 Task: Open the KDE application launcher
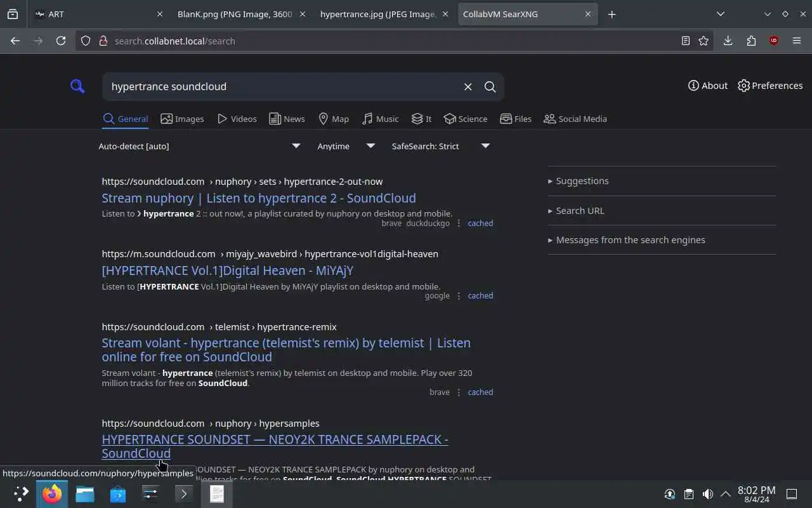21,493
